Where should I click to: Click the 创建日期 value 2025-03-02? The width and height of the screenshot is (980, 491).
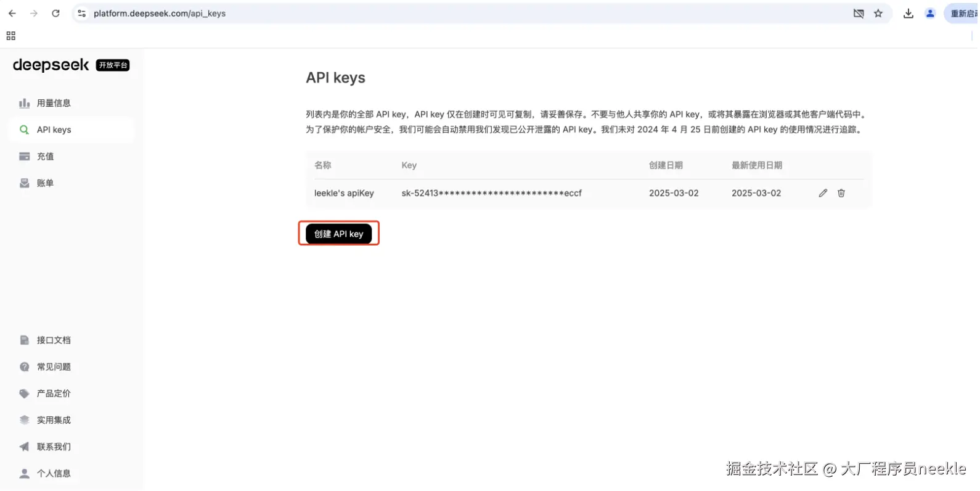point(674,193)
